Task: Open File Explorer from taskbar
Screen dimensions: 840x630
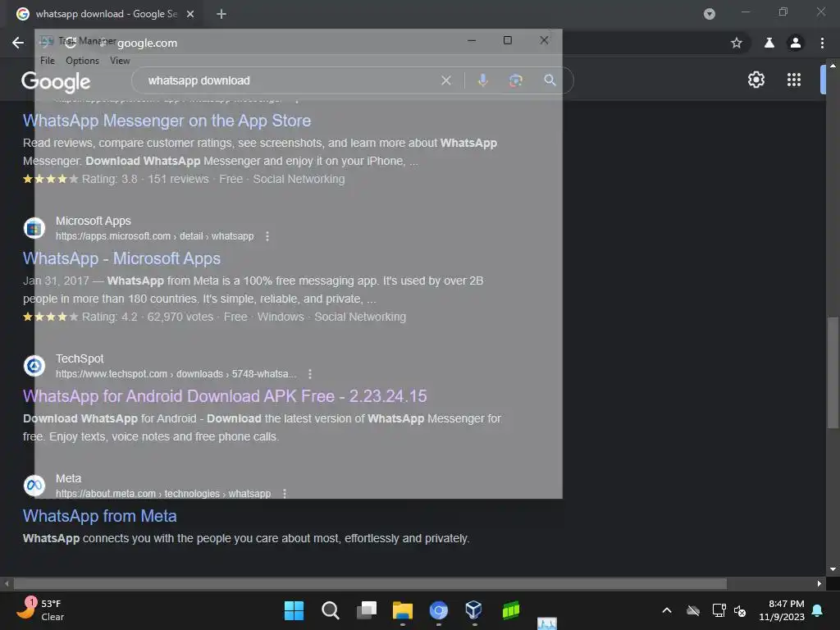Action: (402, 610)
